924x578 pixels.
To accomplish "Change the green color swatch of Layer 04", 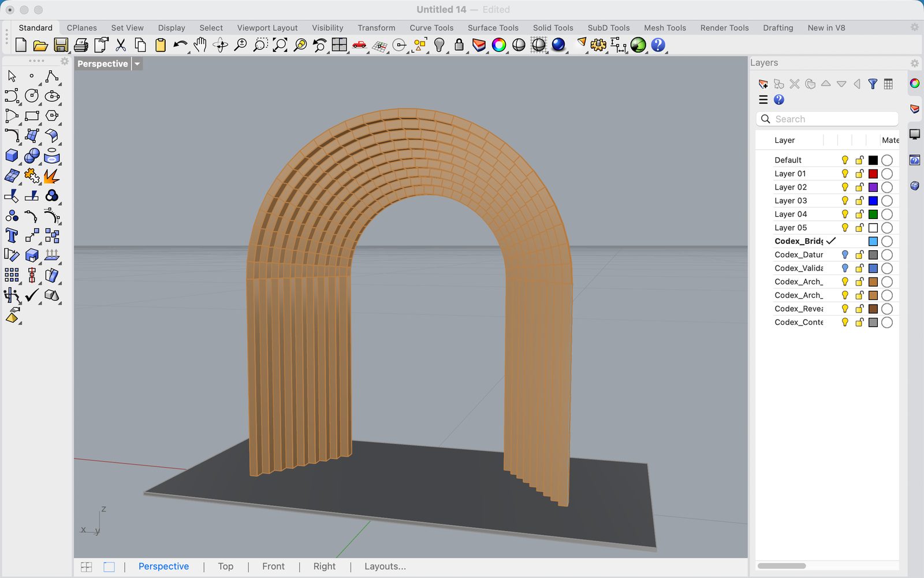I will click(873, 214).
